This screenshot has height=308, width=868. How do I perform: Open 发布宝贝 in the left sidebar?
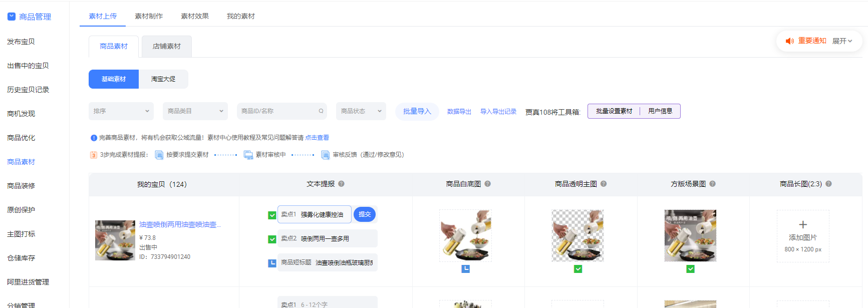[21, 42]
